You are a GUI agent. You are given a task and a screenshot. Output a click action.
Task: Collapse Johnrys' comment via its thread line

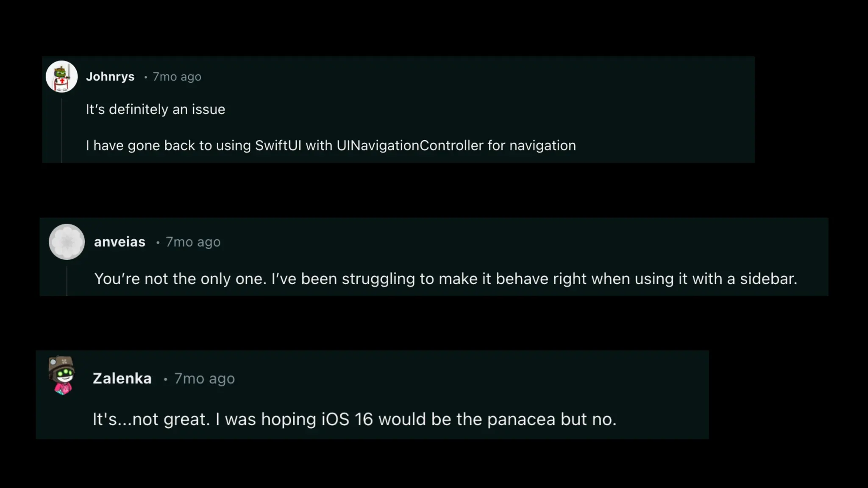62,130
